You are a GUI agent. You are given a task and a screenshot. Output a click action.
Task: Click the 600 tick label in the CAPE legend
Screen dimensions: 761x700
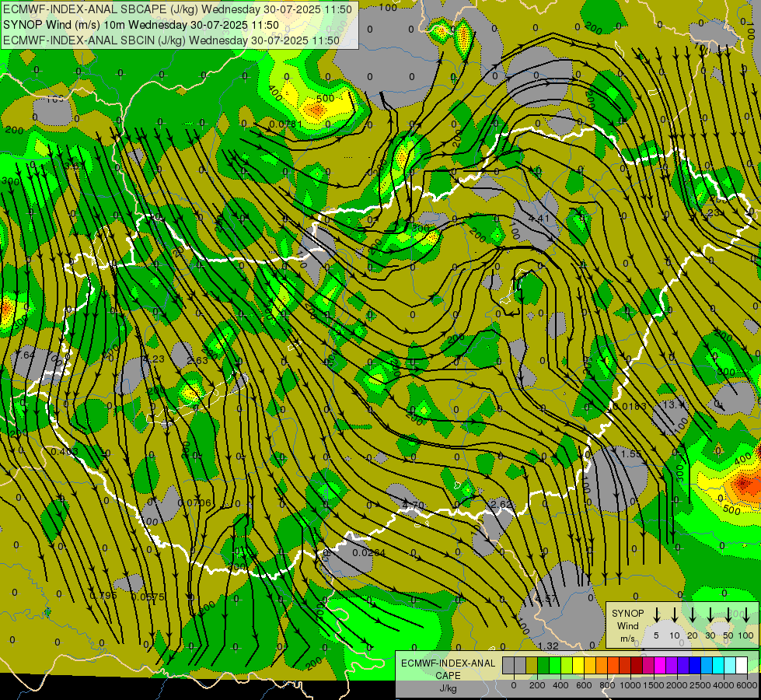(584, 685)
